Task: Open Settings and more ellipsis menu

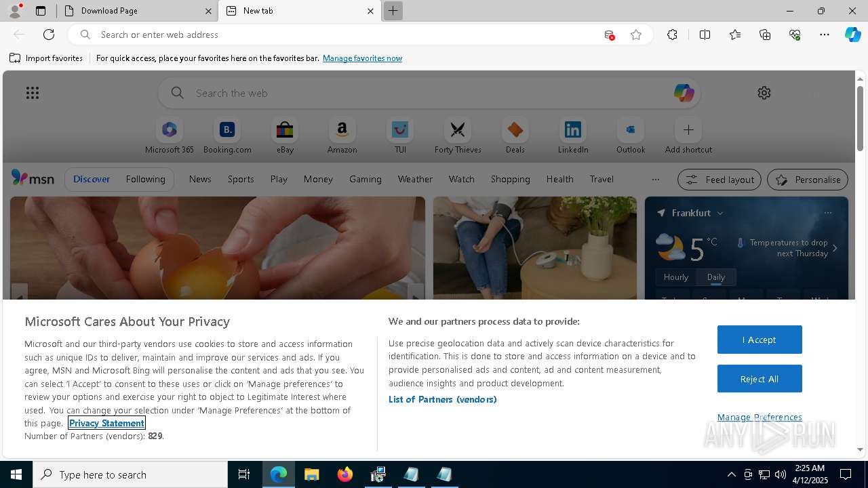Action: pyautogui.click(x=825, y=35)
